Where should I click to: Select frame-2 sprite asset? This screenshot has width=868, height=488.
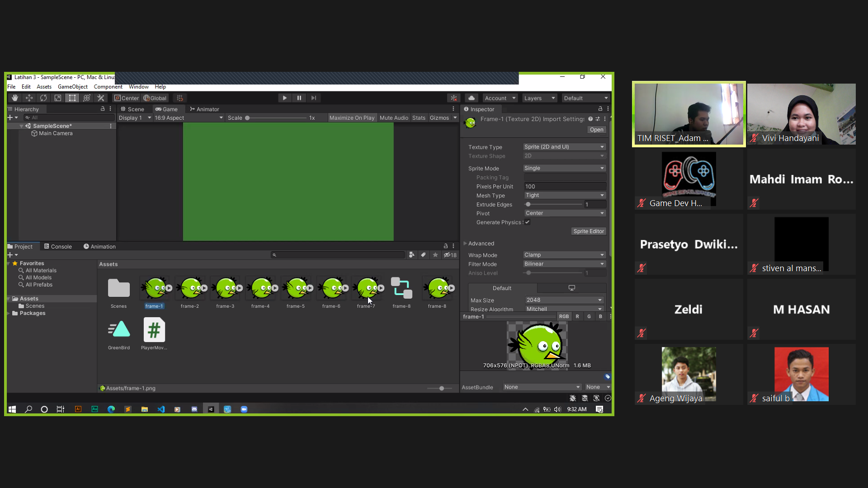coord(190,292)
